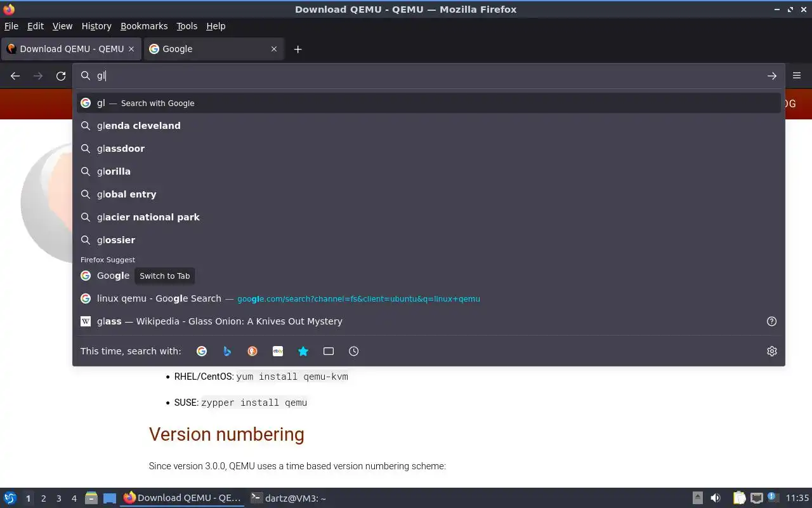The height and width of the screenshot is (508, 812).
Task: Switch to workspace 3 in the taskbar
Action: click(x=59, y=498)
